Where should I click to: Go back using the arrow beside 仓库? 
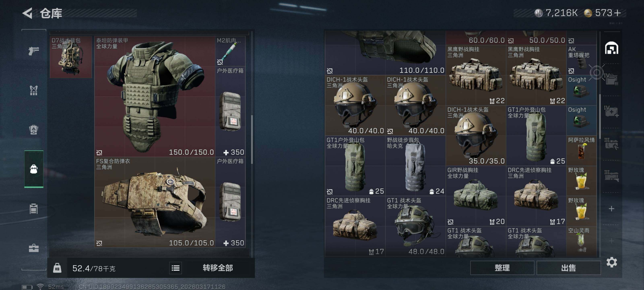tap(28, 13)
